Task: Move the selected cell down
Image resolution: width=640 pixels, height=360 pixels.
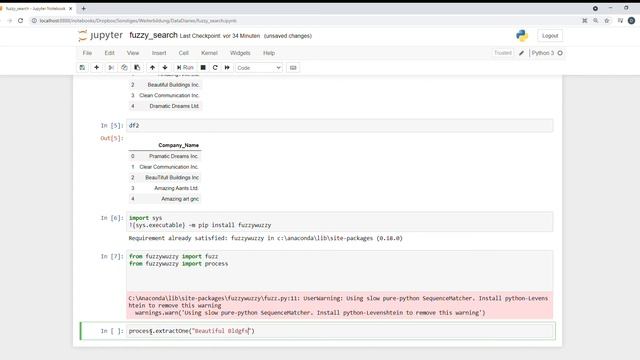Action: (165, 68)
